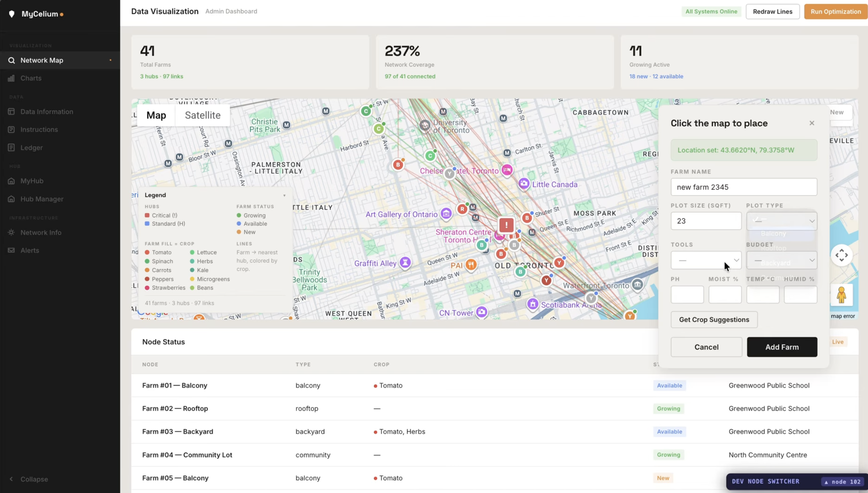Select Farm #04 — Community Lot row

point(495,455)
